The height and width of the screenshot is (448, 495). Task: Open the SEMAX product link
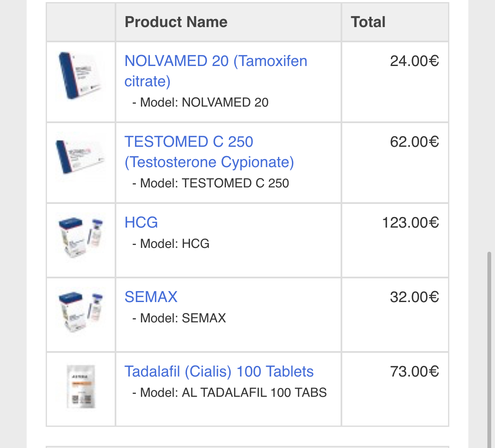tap(151, 297)
